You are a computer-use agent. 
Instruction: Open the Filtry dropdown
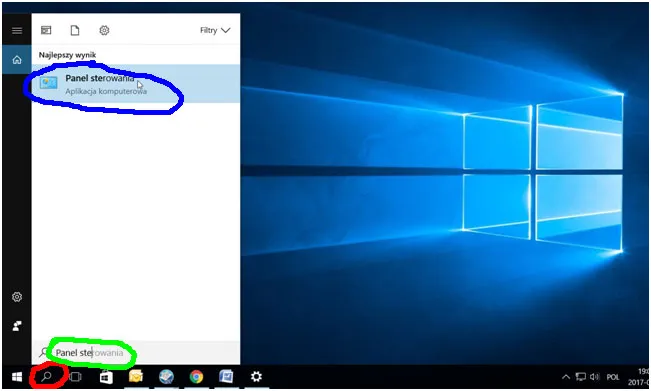click(x=215, y=30)
